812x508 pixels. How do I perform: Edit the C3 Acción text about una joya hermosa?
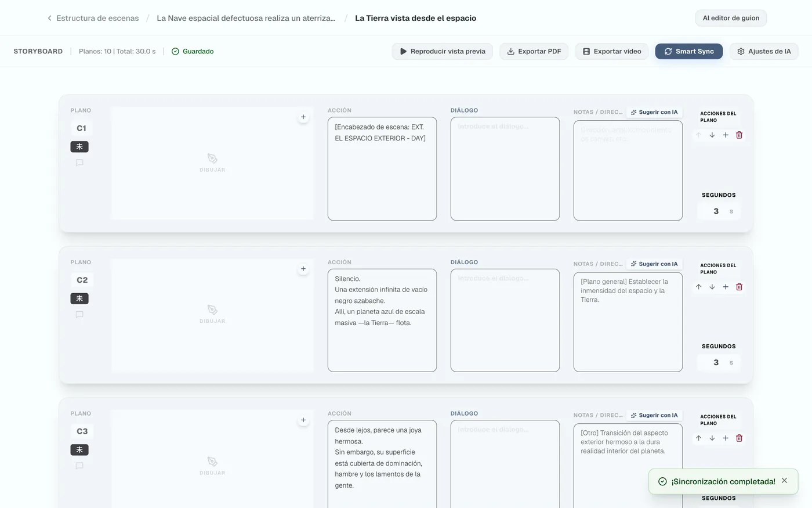click(382, 464)
